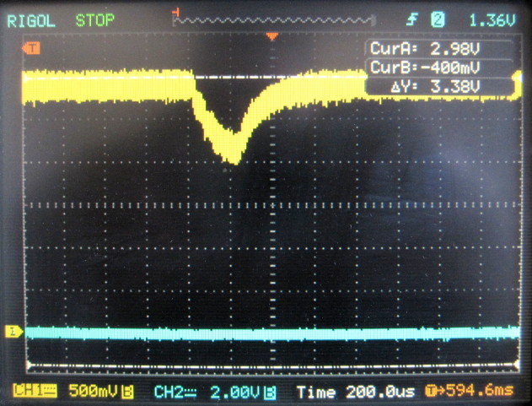532x406 pixels.
Task: Toggle the STOP run status indicator
Action: 94,19
